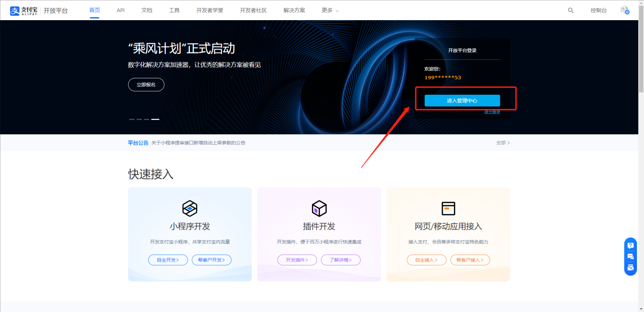Select the active fourth carousel indicator
This screenshot has height=312, width=644.
(155, 119)
